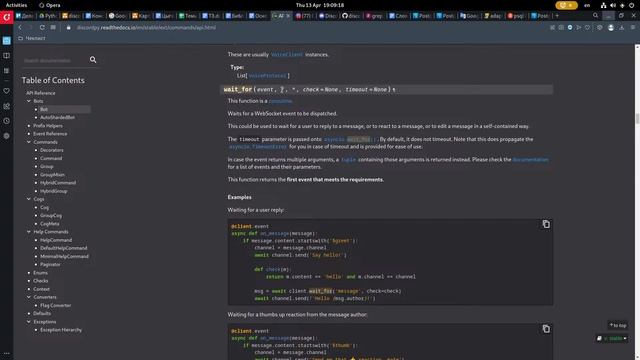Open the speed dial grid next to reload
Viewport: 640px width, 360px height.
coord(53,27)
